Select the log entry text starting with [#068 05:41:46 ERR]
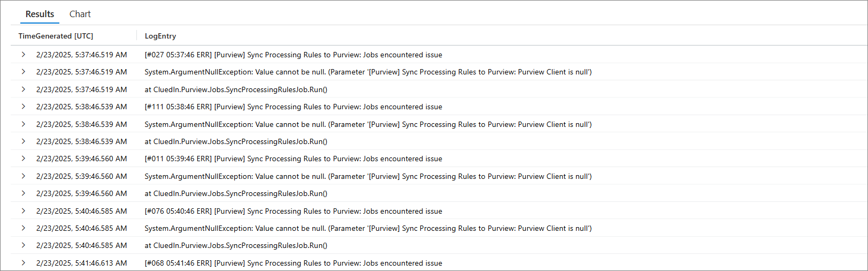868x271 pixels. click(294, 263)
